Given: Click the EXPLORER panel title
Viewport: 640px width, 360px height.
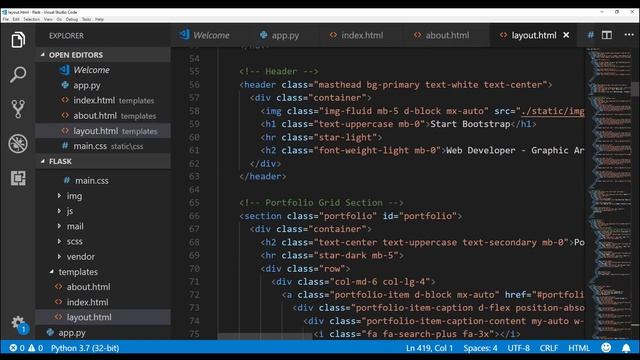Looking at the screenshot, I should (x=66, y=36).
